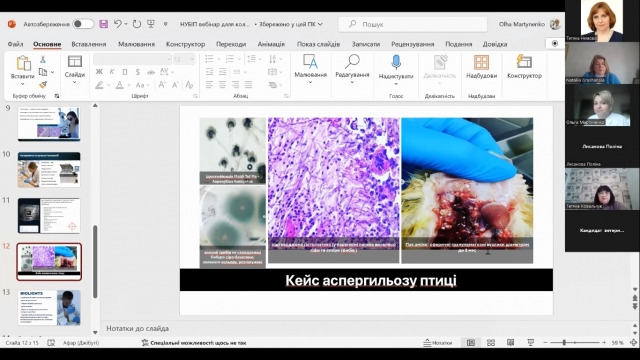Open the font color picker (A)
Screen dimensions: 640x360
(119, 85)
